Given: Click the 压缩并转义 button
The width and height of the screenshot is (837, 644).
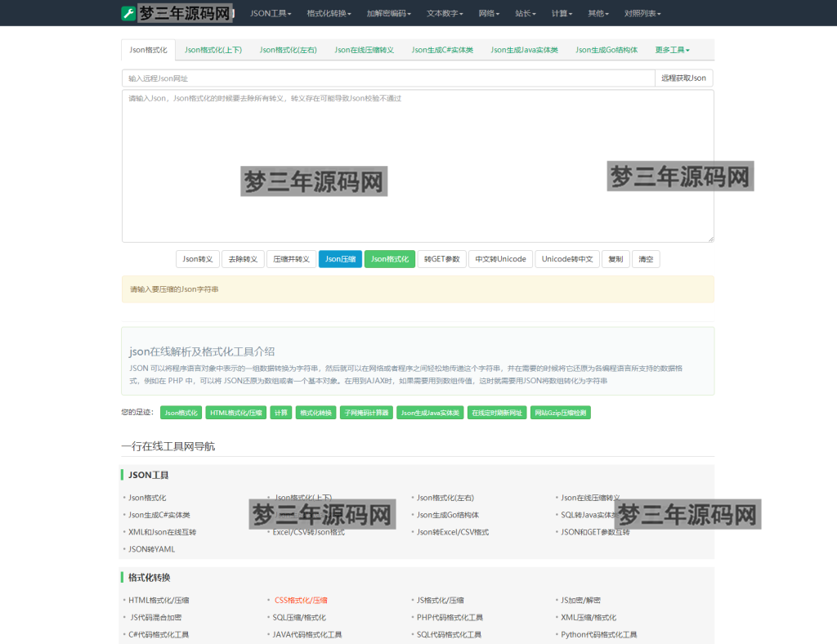Looking at the screenshot, I should click(x=291, y=259).
